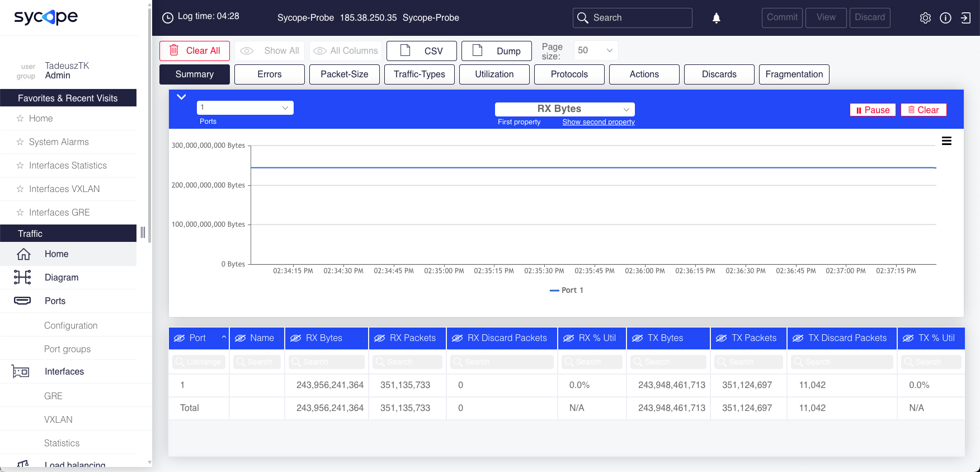Viewport: 980px width, 472px height.
Task: Switch to the Fragmentation tab
Action: [794, 74]
